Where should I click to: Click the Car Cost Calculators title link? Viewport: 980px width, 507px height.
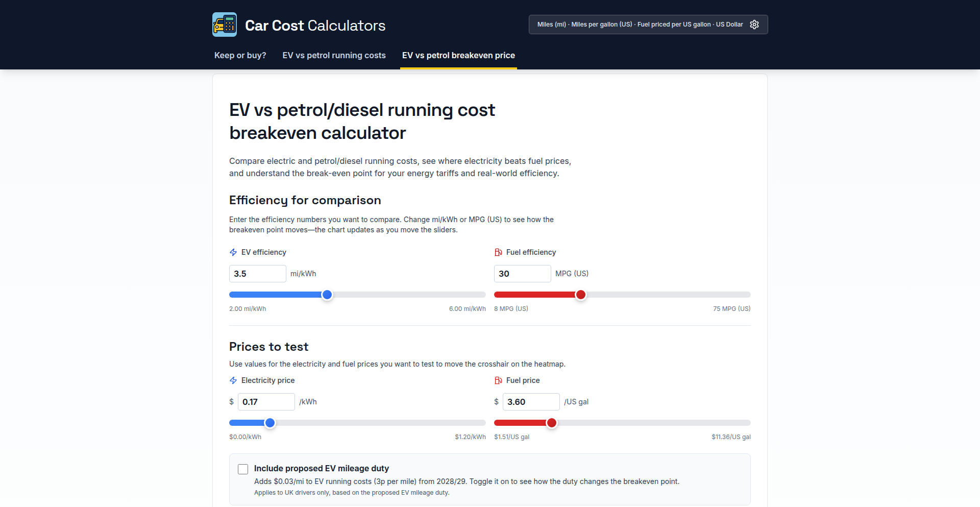[315, 26]
